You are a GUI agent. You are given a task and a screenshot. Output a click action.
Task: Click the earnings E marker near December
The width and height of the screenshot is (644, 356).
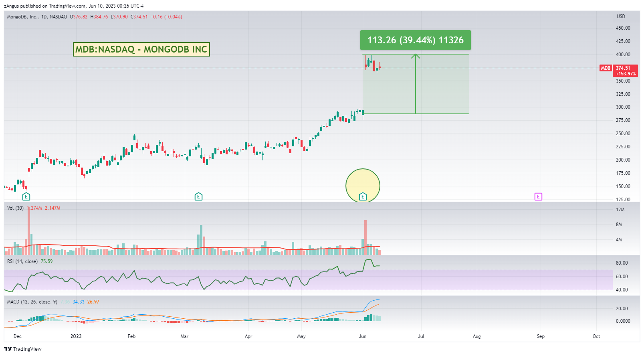pos(26,196)
